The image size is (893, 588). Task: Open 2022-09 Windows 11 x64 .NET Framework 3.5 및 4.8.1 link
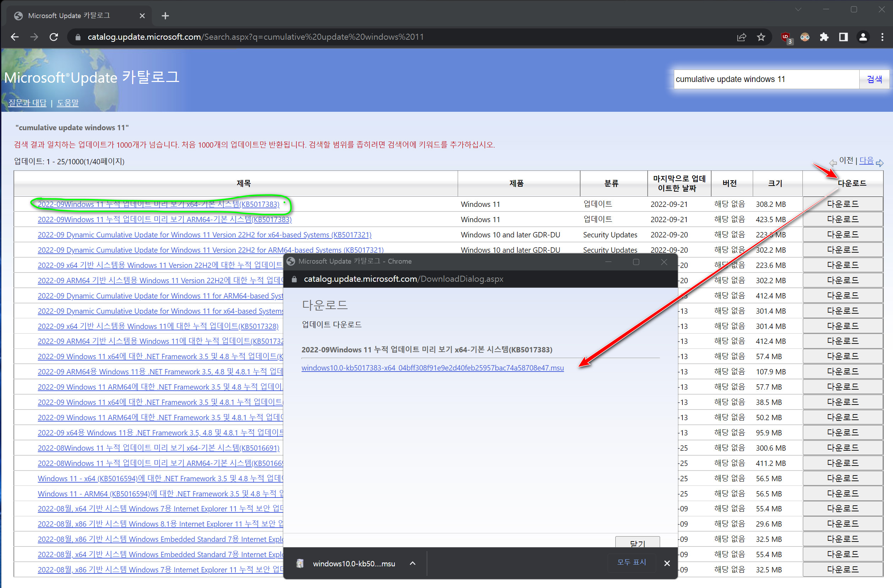160,402
